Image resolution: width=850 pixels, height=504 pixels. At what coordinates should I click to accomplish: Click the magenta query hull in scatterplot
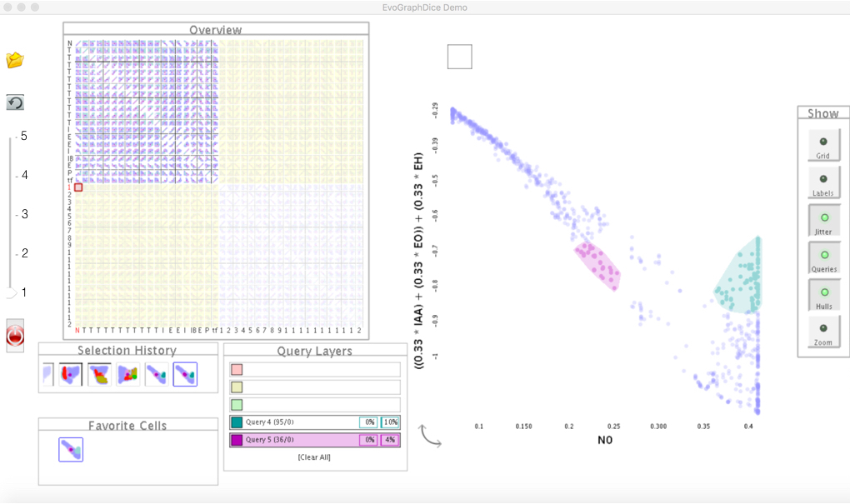598,266
